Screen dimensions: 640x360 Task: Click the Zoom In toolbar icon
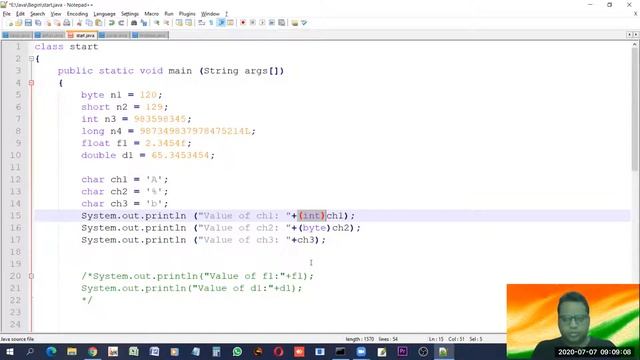click(x=157, y=23)
